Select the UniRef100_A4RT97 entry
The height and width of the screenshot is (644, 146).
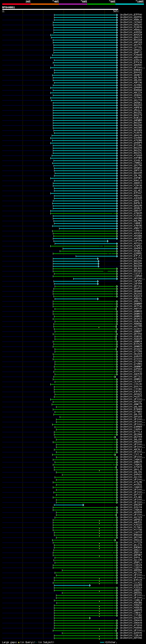pos(131,309)
